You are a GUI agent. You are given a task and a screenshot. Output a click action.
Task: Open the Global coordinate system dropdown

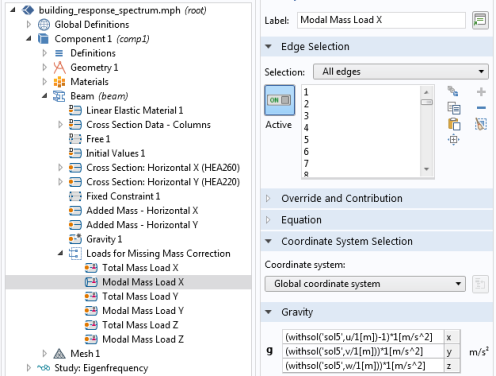point(365,284)
